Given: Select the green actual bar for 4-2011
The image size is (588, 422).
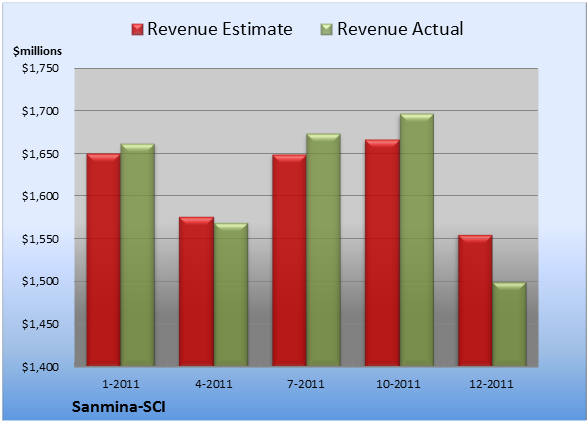Looking at the screenshot, I should 231,294.
